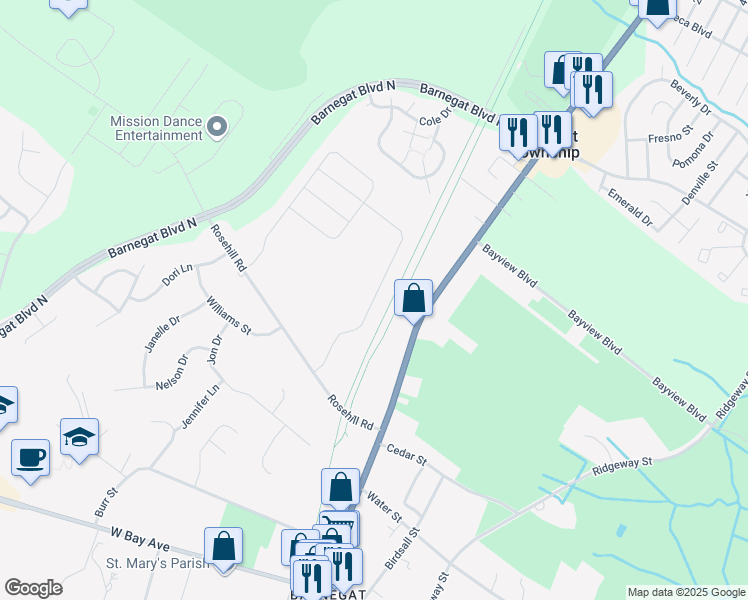The width and height of the screenshot is (748, 600).
Task: Click the Map data ©2025 Google attribution
Action: point(686,593)
